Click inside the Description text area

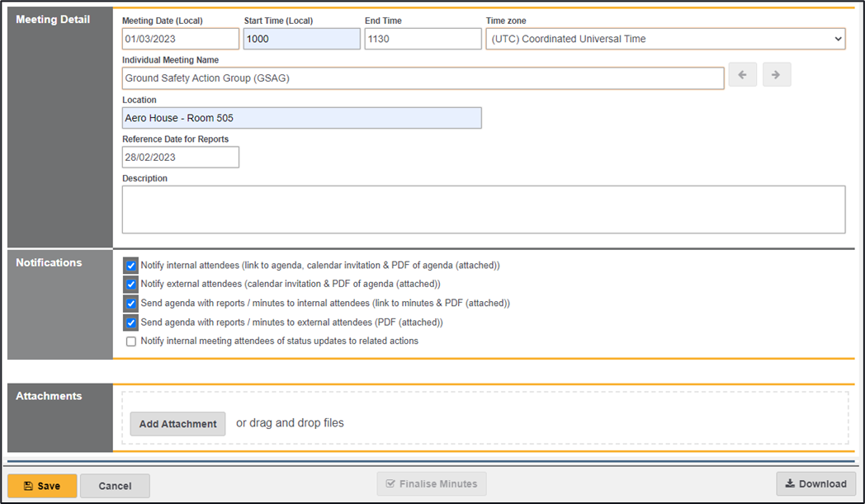483,210
